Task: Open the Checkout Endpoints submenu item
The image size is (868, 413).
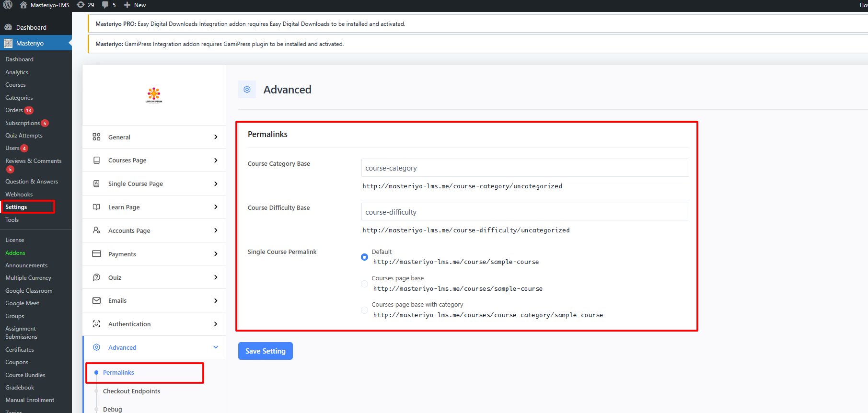Action: coord(131,391)
